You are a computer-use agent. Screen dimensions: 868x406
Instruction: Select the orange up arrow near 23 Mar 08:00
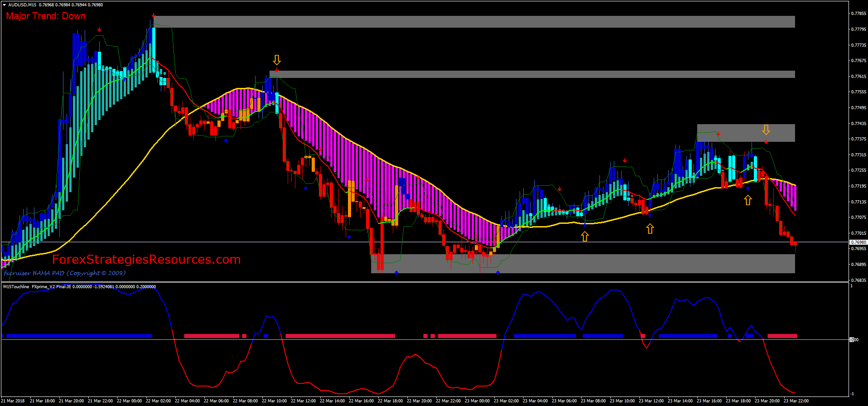pyautogui.click(x=585, y=236)
